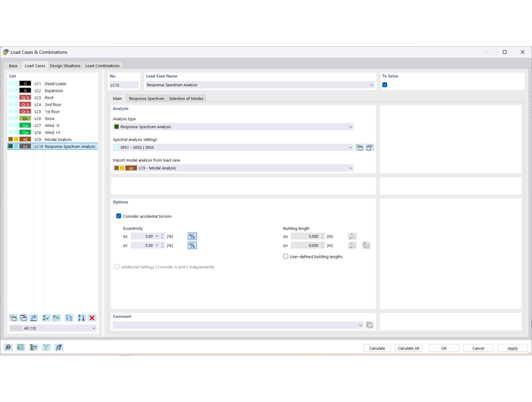Select LC3 Roof in the list
Image resolution: width=532 pixels, height=402 pixels.
[x=52, y=97]
